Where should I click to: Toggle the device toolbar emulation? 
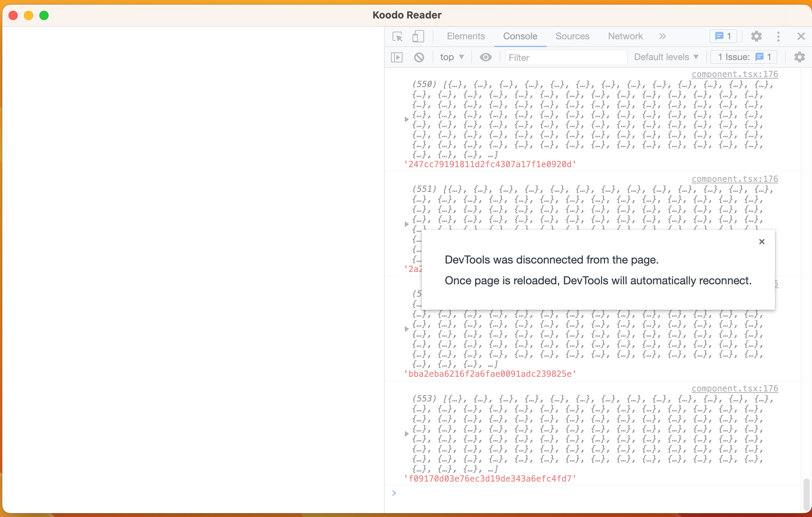[418, 36]
